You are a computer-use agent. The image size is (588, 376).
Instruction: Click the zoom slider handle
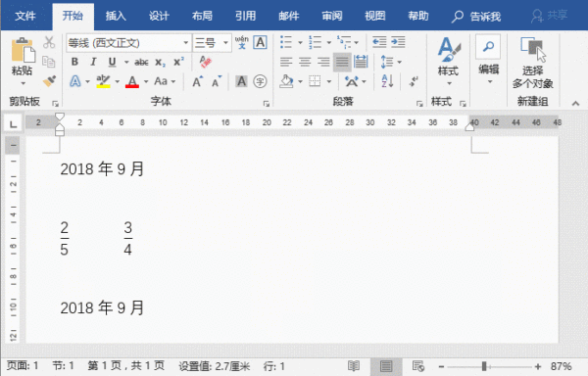(484, 366)
